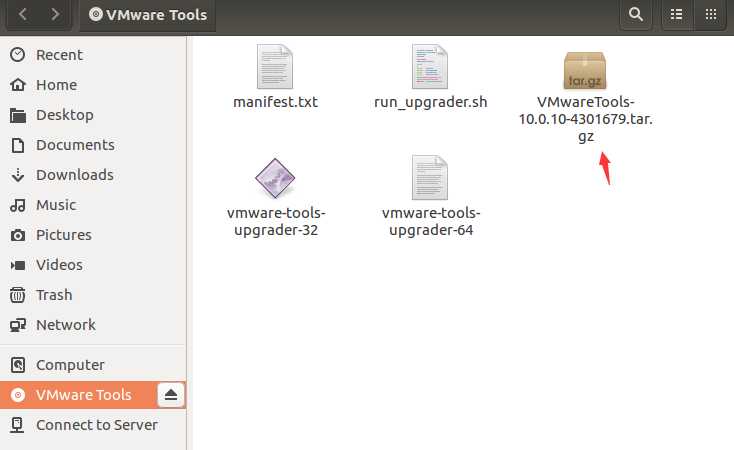Select the run_upgrader.sh script icon
The image size is (734, 450).
pos(430,66)
